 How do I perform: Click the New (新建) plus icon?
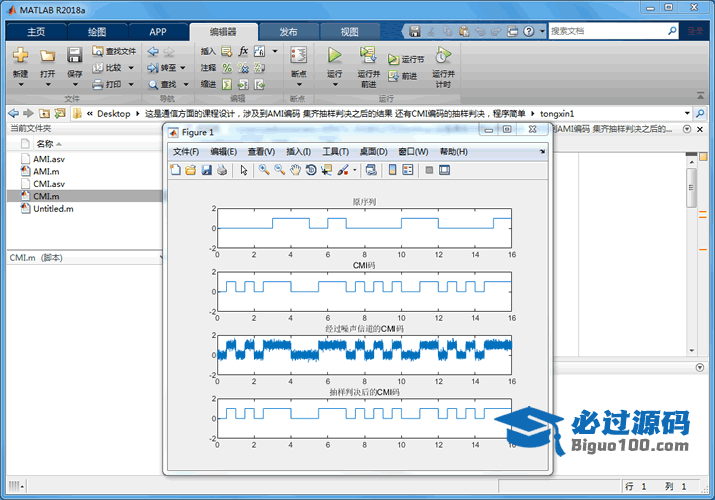(x=21, y=55)
